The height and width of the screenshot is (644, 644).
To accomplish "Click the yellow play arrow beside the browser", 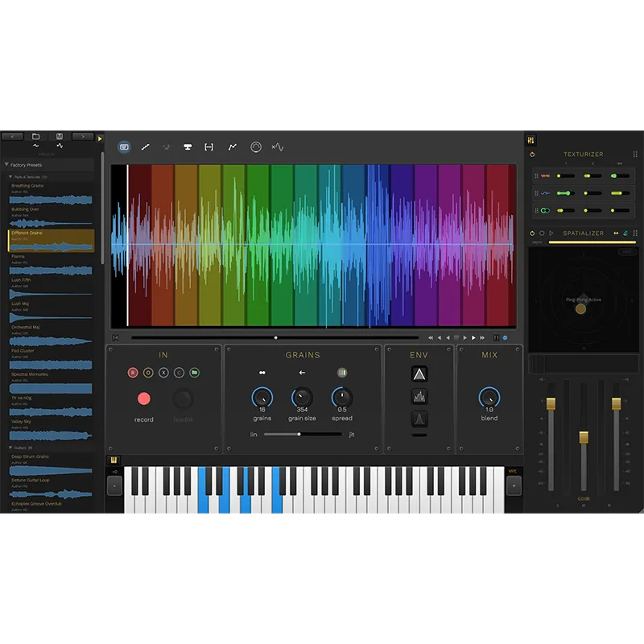I will coord(99,138).
